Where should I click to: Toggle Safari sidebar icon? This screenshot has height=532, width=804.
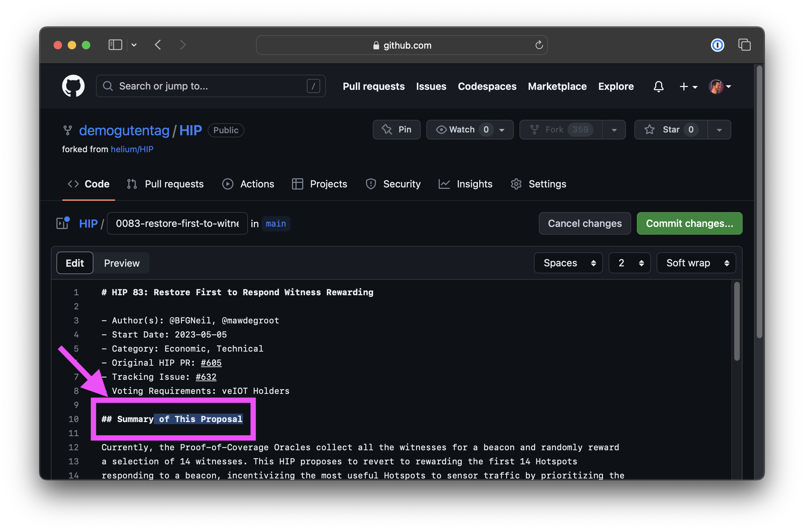click(115, 45)
